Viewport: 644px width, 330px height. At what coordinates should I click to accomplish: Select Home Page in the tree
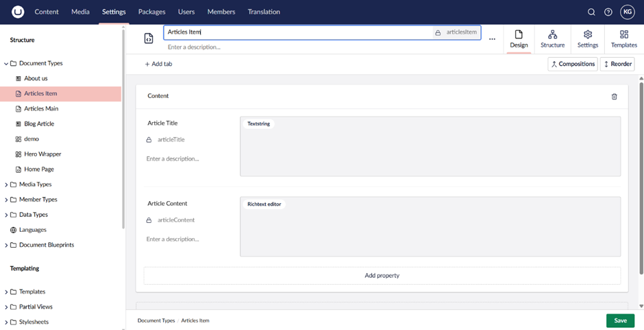pyautogui.click(x=39, y=169)
